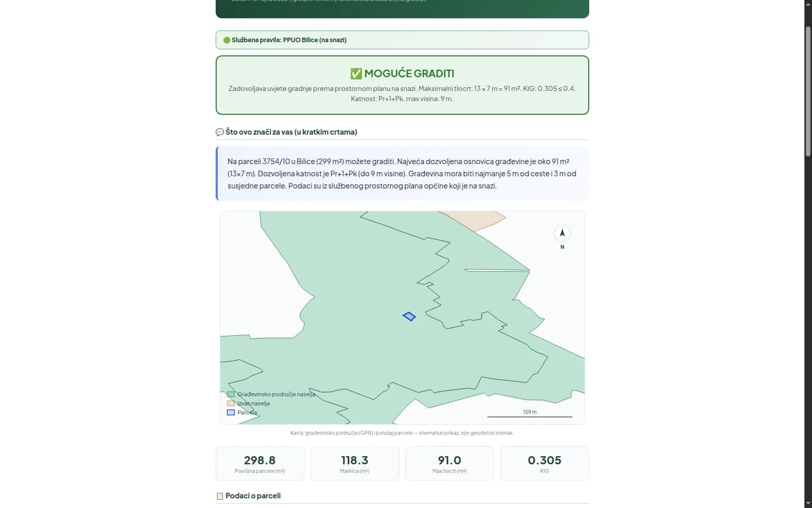Image resolution: width=812 pixels, height=508 pixels.
Task: Click the paragraph about parcel 3754/10
Action: click(402, 174)
